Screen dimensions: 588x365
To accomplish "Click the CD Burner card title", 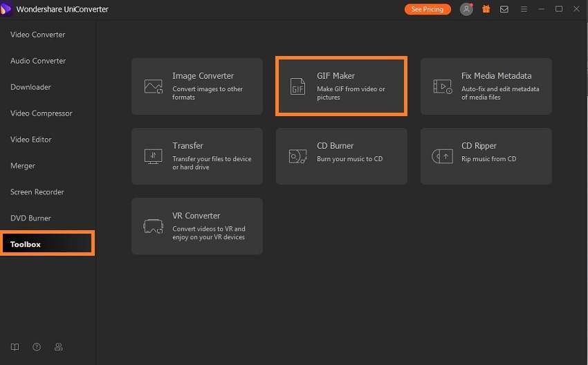I will click(x=335, y=145).
